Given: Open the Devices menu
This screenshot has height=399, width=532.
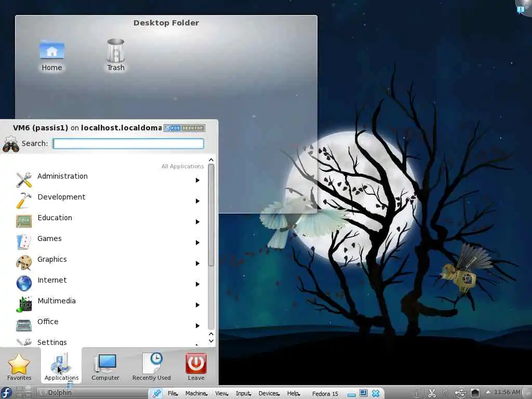Looking at the screenshot, I should [269, 393].
